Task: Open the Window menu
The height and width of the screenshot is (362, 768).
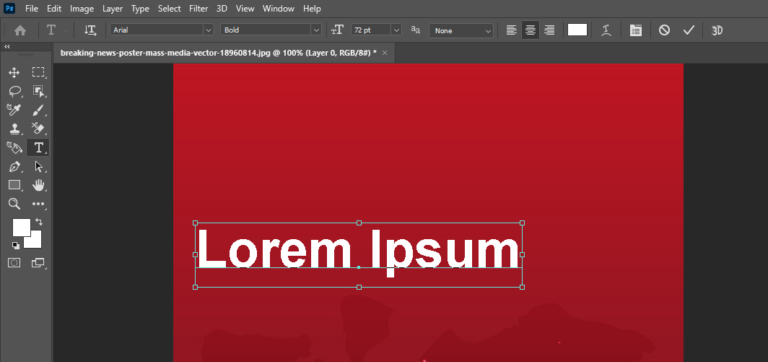Action: point(278,9)
